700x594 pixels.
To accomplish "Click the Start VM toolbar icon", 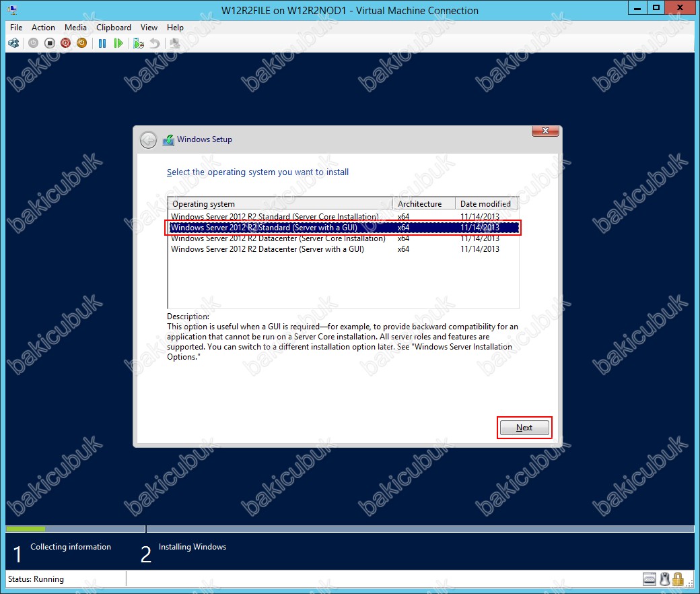I will click(x=33, y=43).
